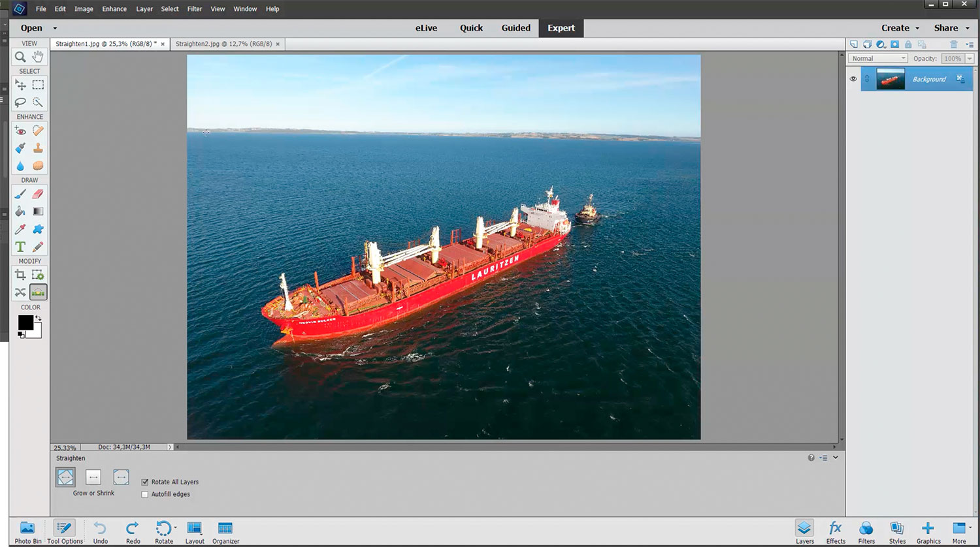Image resolution: width=980 pixels, height=547 pixels.
Task: Enable Autofill edges checkbox
Action: tap(145, 495)
